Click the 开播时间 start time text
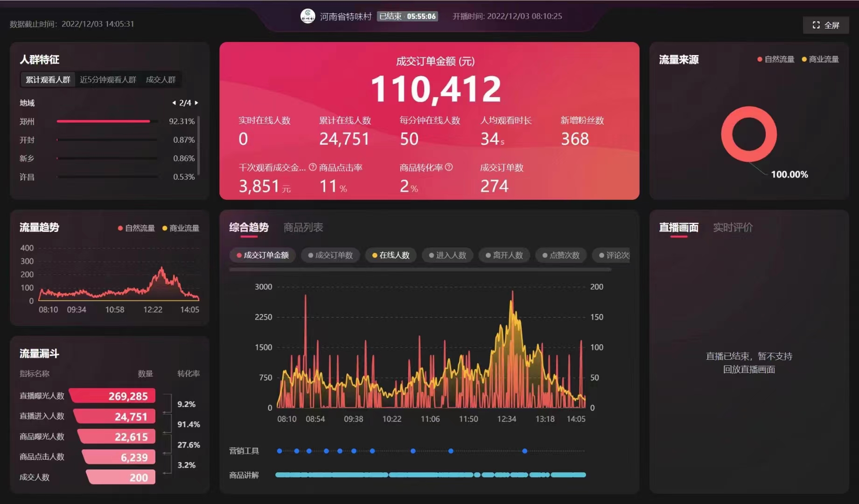This screenshot has width=859, height=504. pos(507,16)
